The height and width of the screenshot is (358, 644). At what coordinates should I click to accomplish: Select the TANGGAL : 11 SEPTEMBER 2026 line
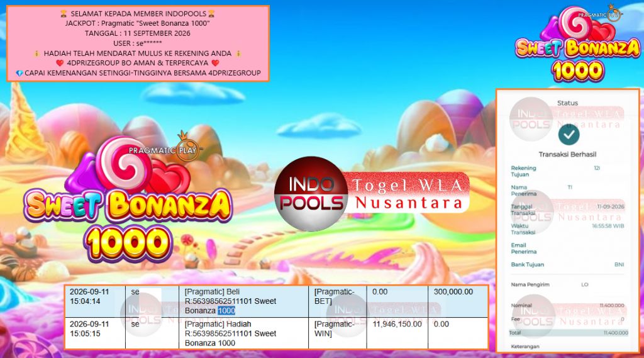(138, 33)
